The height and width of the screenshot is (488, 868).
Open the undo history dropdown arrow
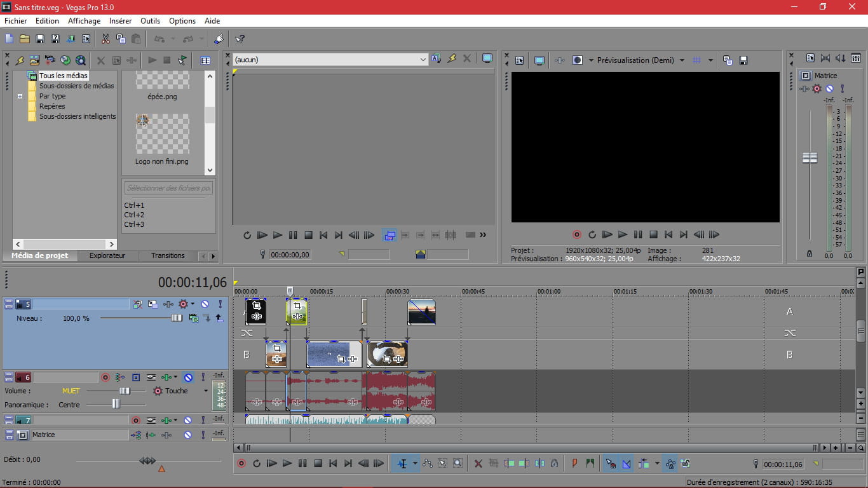172,39
